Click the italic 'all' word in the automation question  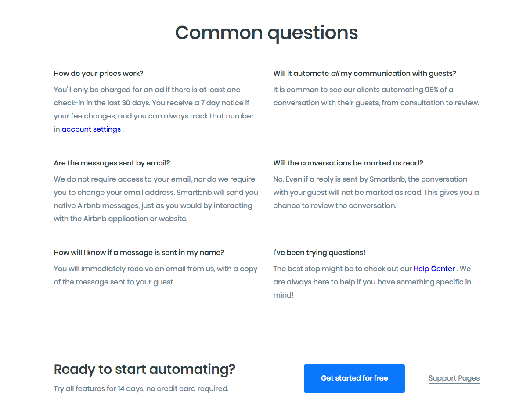coord(335,73)
